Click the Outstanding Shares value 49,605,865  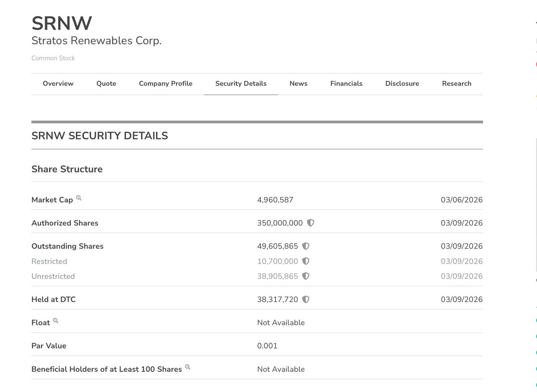coord(278,246)
